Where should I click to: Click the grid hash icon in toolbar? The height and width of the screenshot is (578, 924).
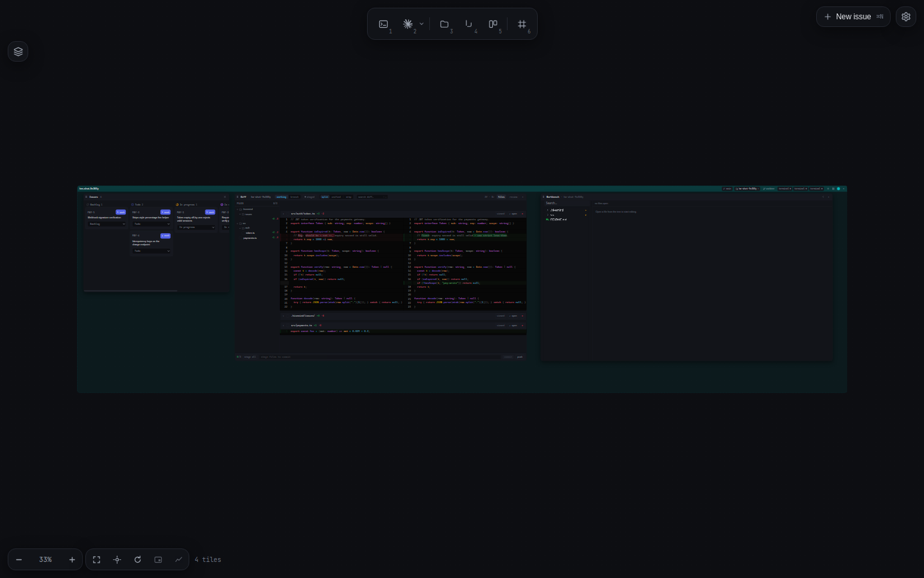[x=522, y=24]
